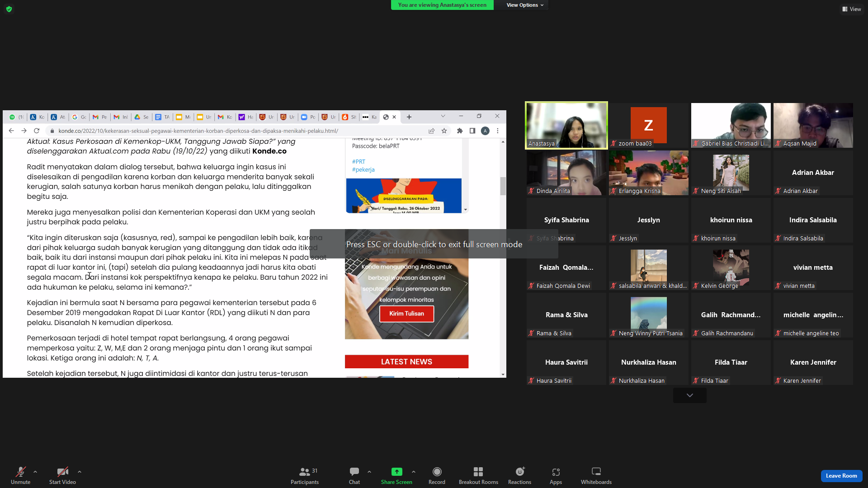Select Anastasya's video thumbnail
This screenshot has height=488, width=868.
point(566,125)
